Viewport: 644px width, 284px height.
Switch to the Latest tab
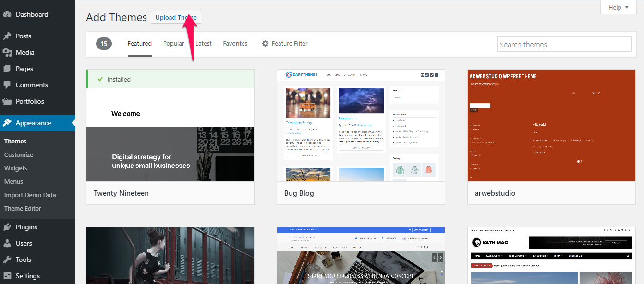click(204, 43)
